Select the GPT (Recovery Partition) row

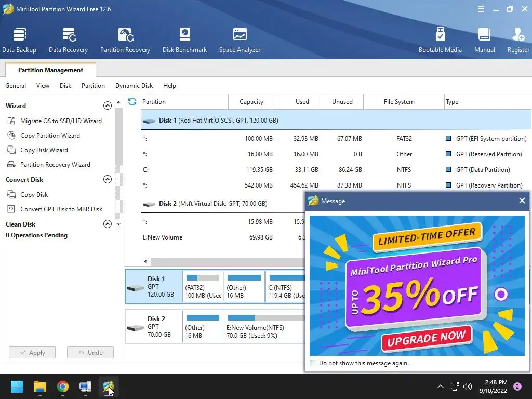pos(336,185)
